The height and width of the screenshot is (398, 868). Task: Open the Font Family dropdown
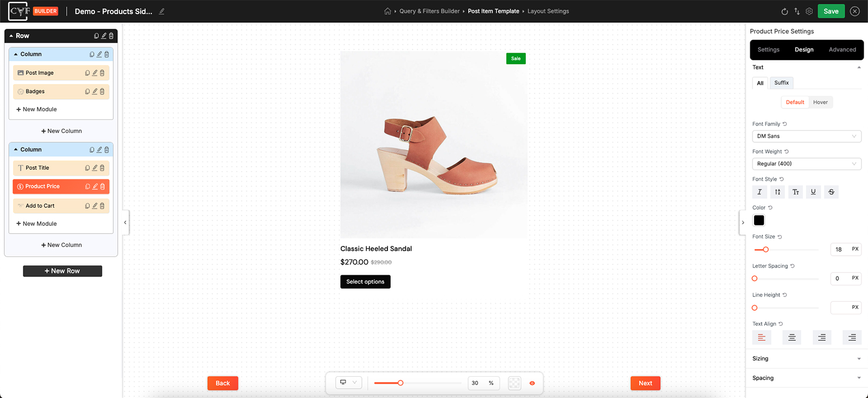[x=807, y=136]
